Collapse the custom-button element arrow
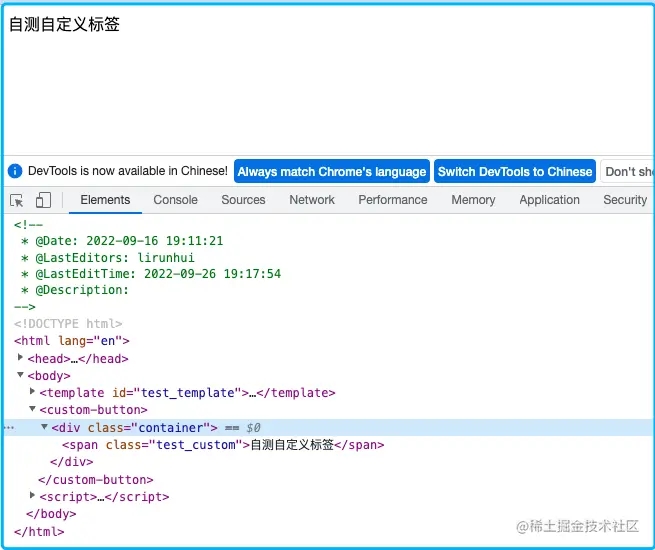The image size is (655, 550). tap(32, 409)
